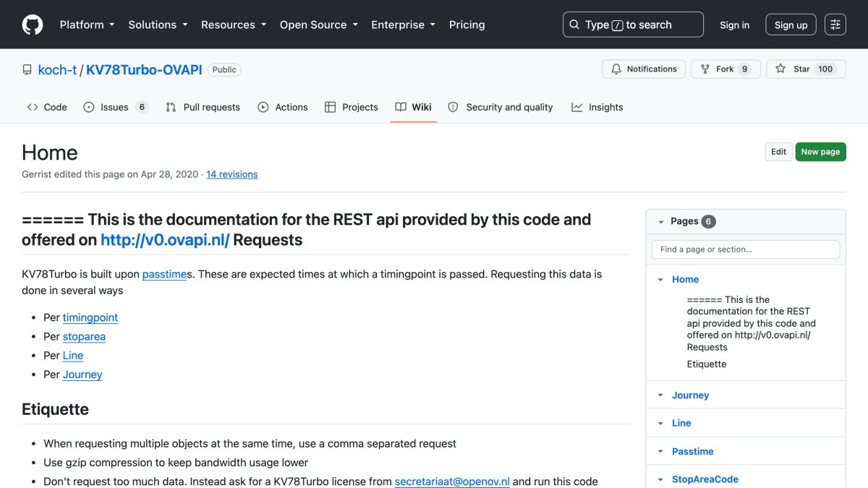Click the Star icon
Image resolution: width=868 pixels, height=488 pixels.
tap(780, 69)
